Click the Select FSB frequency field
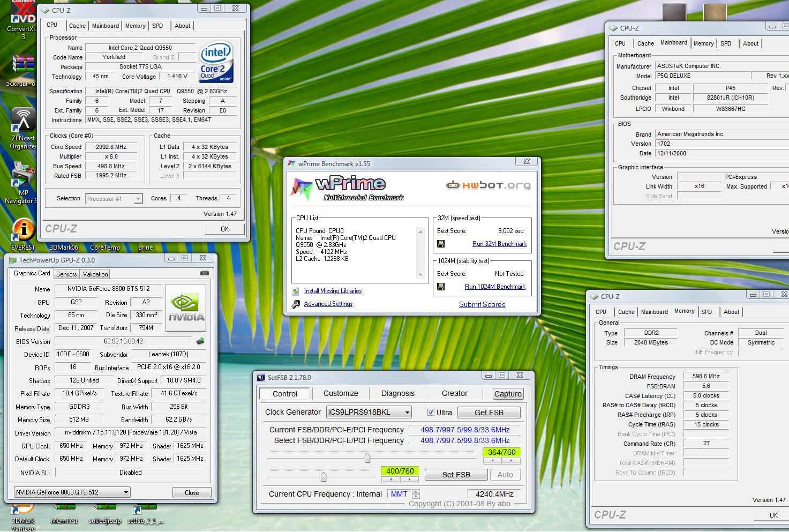789x532 pixels. [465, 440]
